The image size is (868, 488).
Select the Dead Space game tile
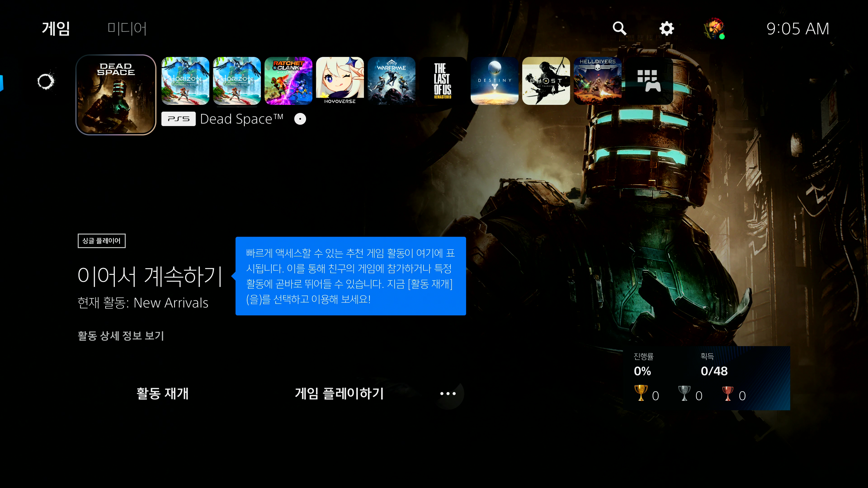[x=116, y=95]
